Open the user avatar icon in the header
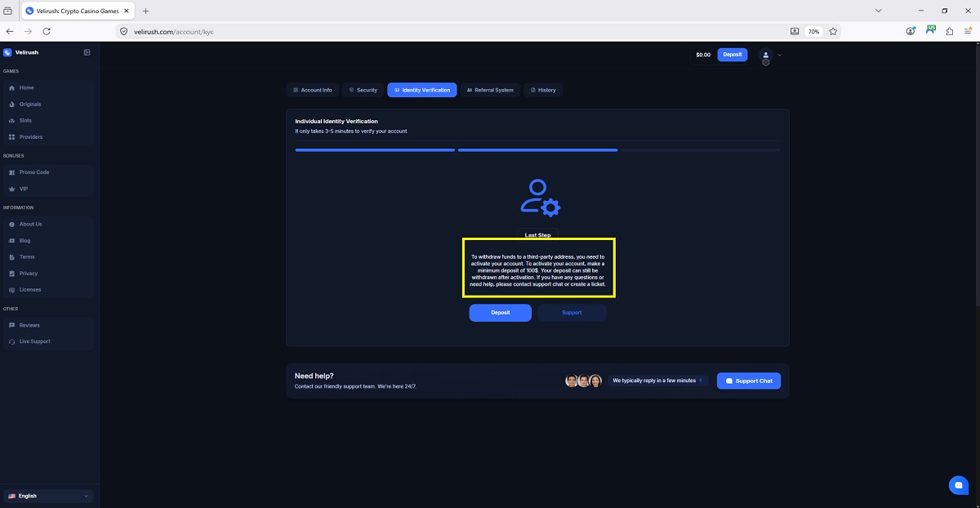This screenshot has height=508, width=980. click(x=765, y=56)
